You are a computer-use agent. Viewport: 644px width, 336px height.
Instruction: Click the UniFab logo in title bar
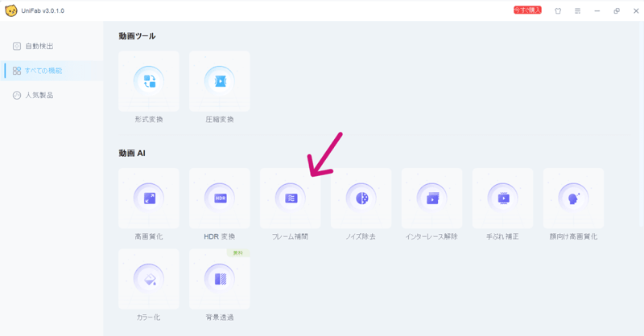coord(10,10)
